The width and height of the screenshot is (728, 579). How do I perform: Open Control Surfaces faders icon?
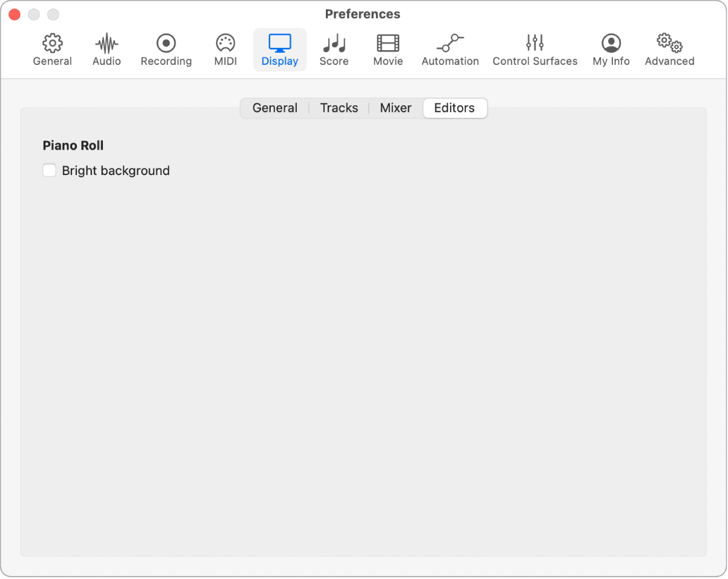coord(535,43)
